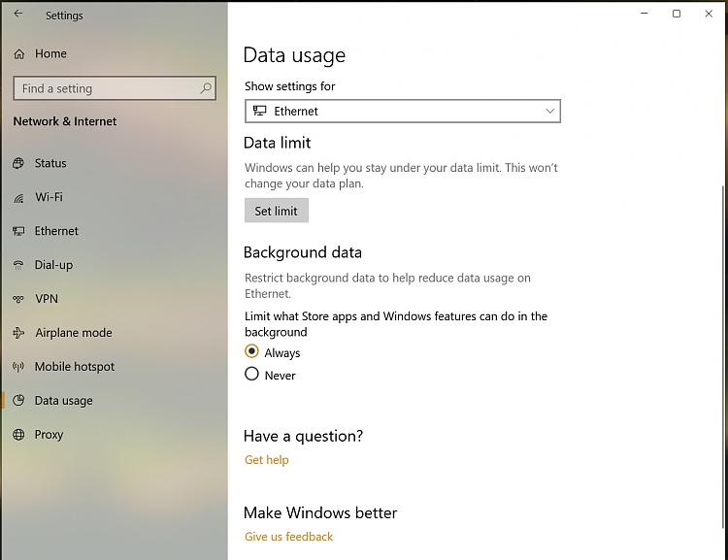
Task: Close the Settings window
Action: [709, 14]
